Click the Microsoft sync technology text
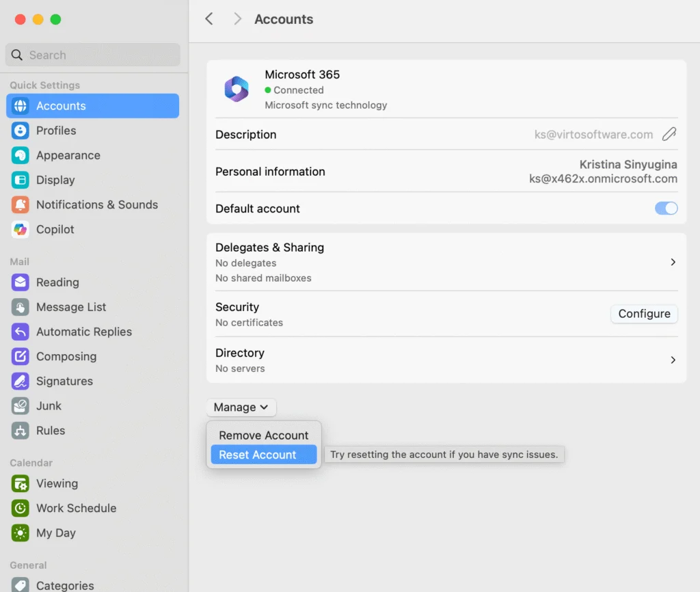 [x=326, y=105]
